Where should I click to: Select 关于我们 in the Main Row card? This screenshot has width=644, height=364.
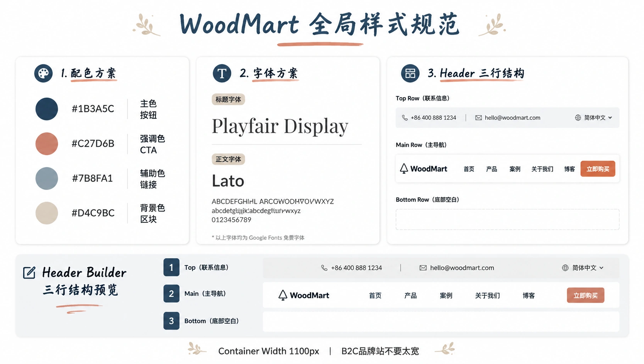click(542, 169)
